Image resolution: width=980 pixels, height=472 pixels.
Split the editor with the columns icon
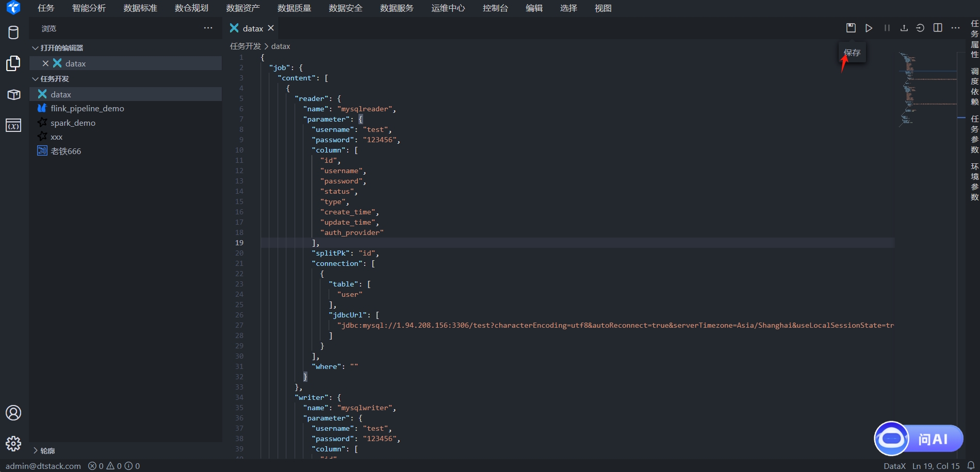[938, 28]
